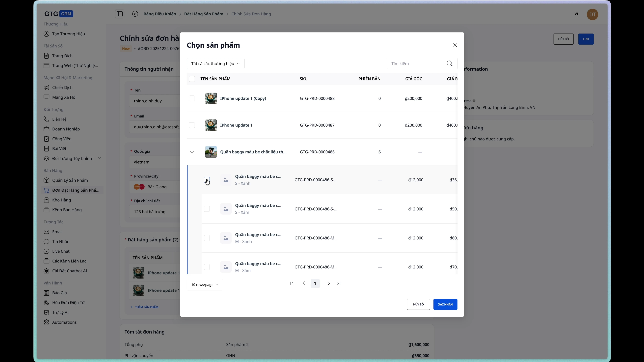
Task: Go to previous page arrow
Action: 304,283
